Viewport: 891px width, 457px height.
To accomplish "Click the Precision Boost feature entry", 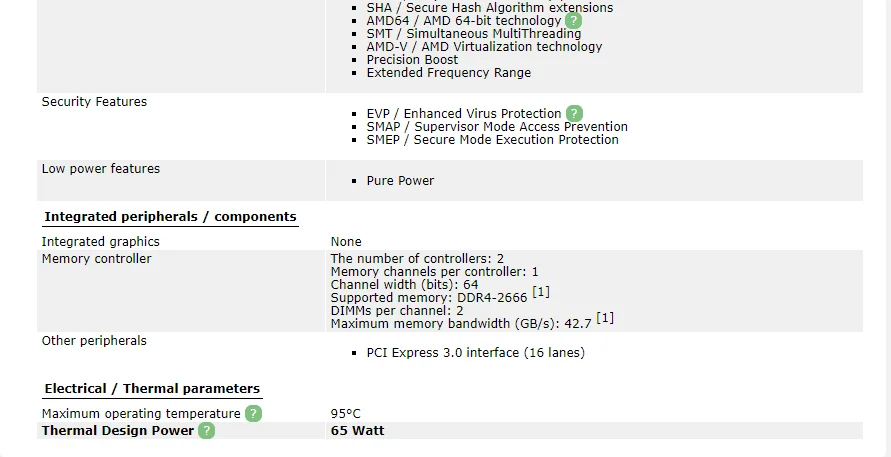I will pyautogui.click(x=412, y=60).
